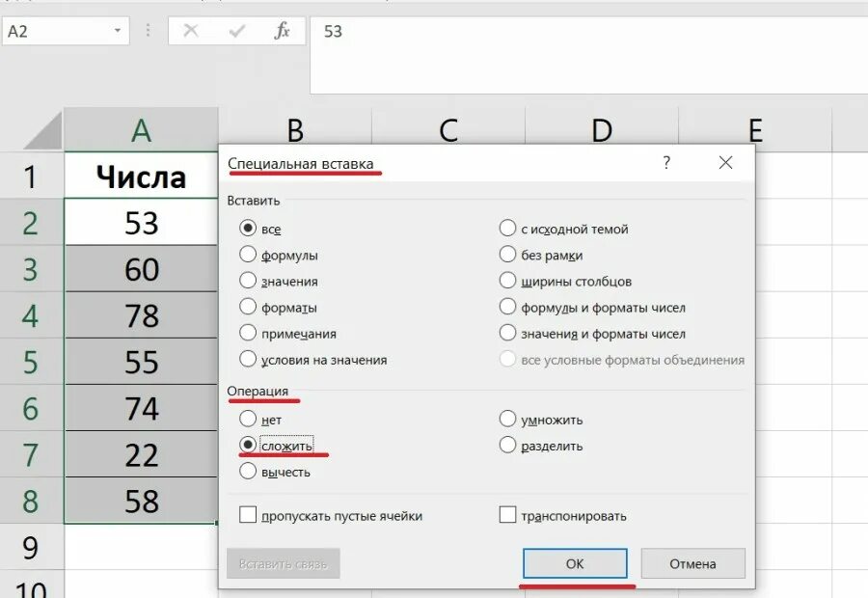
Task: Click the cell with value 53
Action: (141, 222)
